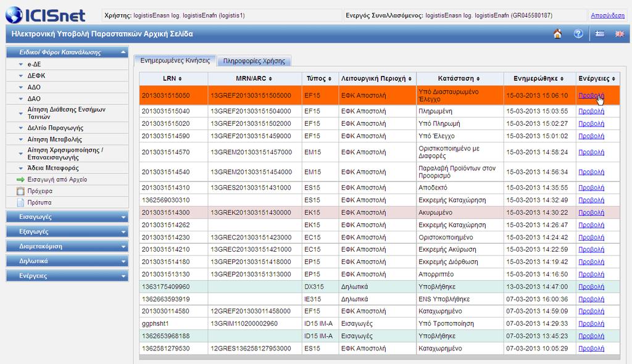
Task: Expand the Διαμετακόμιση sidebar section
Action: pyautogui.click(x=67, y=246)
